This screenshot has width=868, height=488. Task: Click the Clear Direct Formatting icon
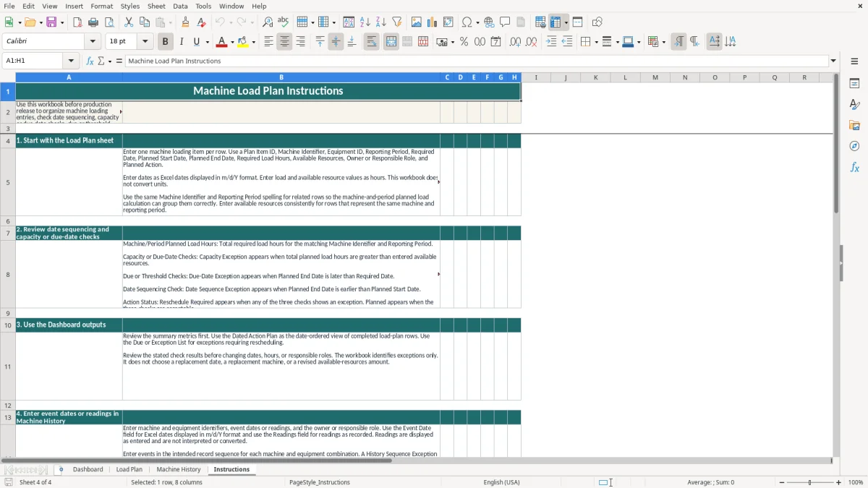(x=201, y=22)
